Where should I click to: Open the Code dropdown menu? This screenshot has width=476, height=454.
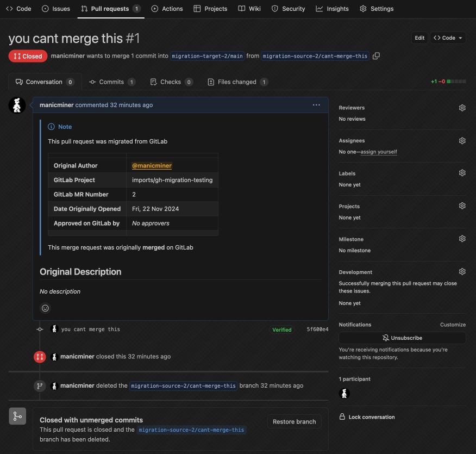(447, 38)
